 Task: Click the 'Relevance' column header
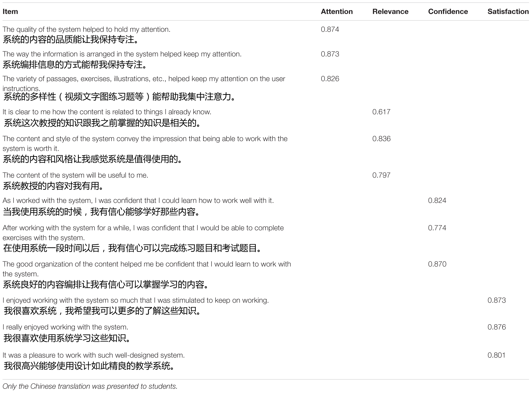coord(390,12)
